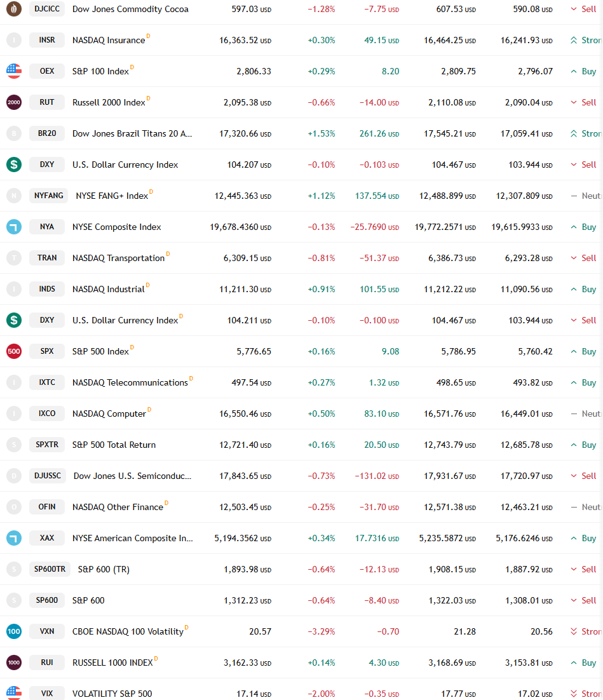Open the IXTC ticker symbol
The height and width of the screenshot is (700, 603).
pos(47,382)
